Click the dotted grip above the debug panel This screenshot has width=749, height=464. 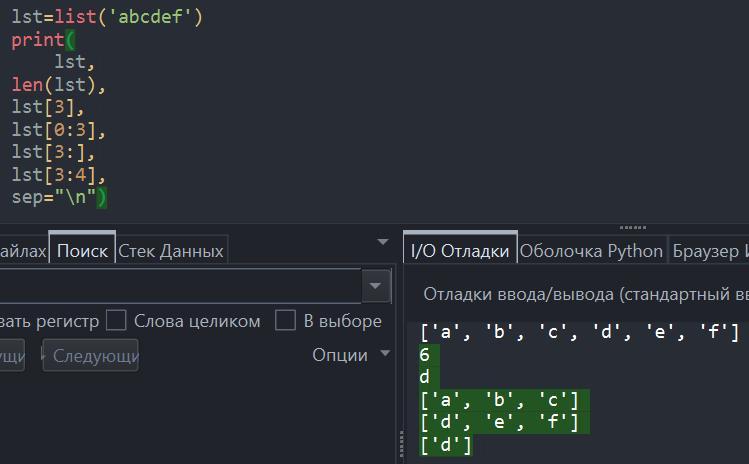[632, 227]
